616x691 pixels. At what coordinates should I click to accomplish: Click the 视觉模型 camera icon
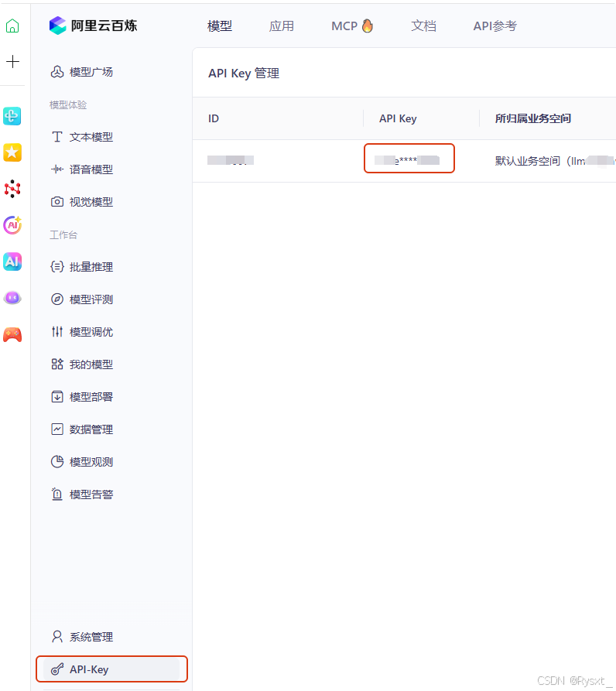[x=56, y=202]
